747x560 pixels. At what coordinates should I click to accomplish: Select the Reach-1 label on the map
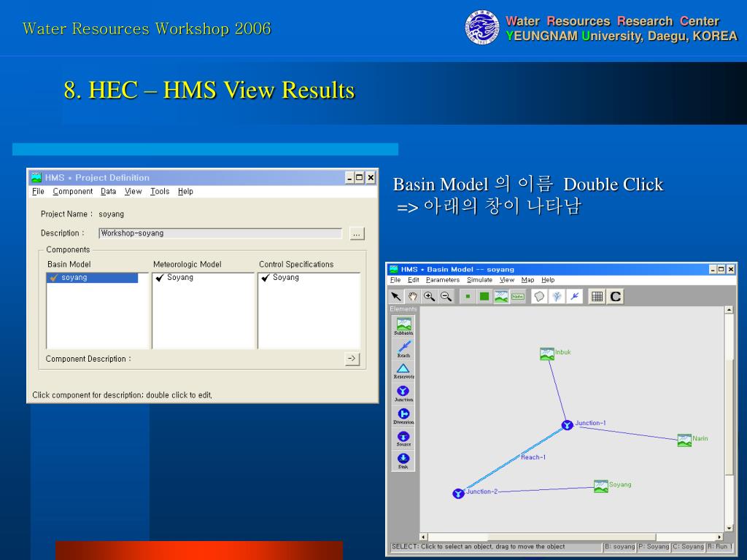533,457
